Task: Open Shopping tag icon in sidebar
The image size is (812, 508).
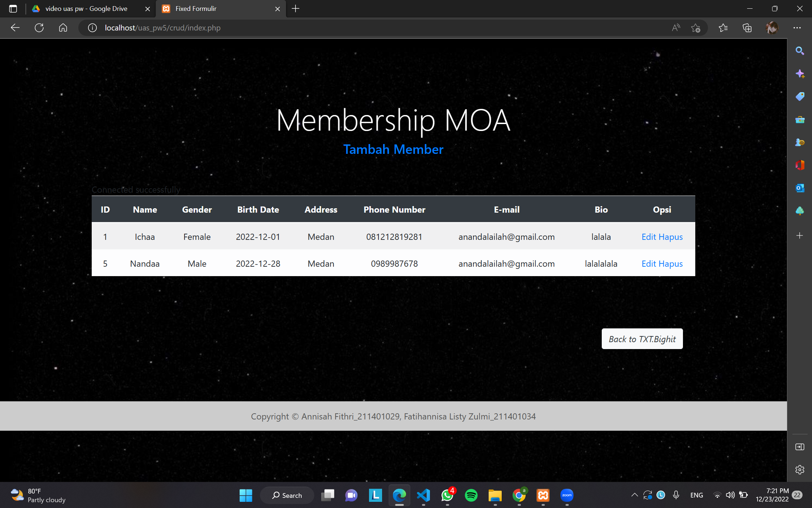Action: [800, 97]
